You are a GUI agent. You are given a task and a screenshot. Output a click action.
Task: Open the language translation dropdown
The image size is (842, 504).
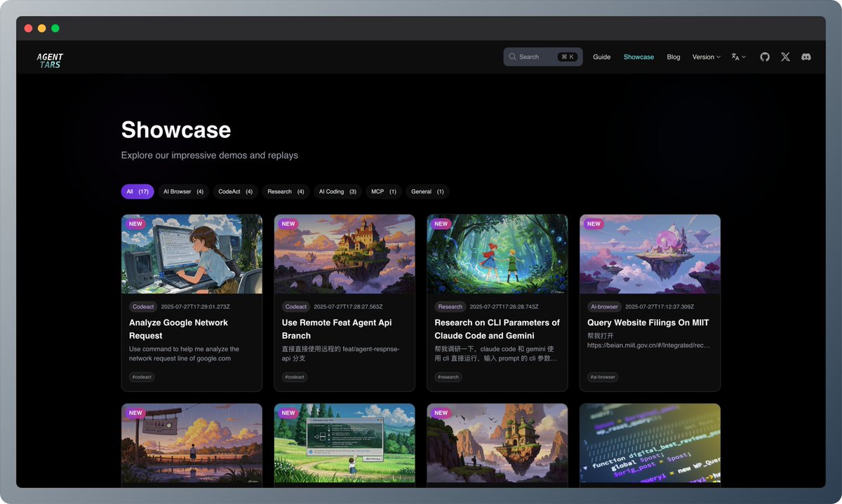[x=738, y=57]
